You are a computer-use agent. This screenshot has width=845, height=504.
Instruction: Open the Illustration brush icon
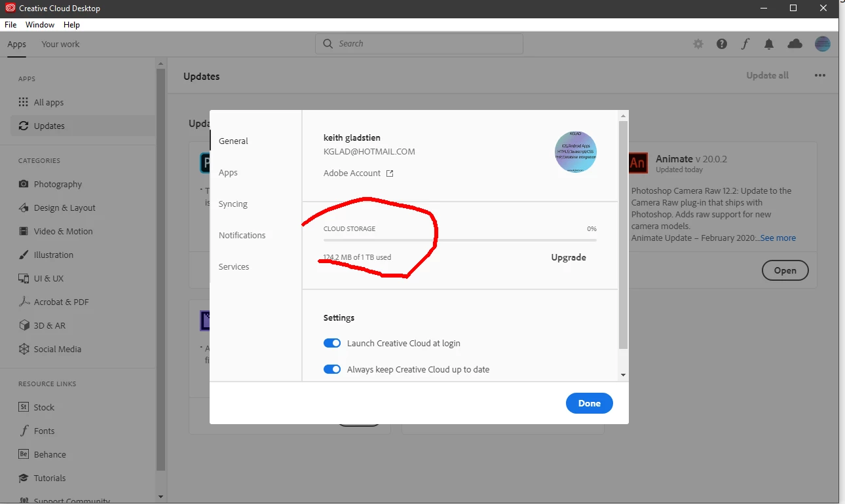[24, 255]
